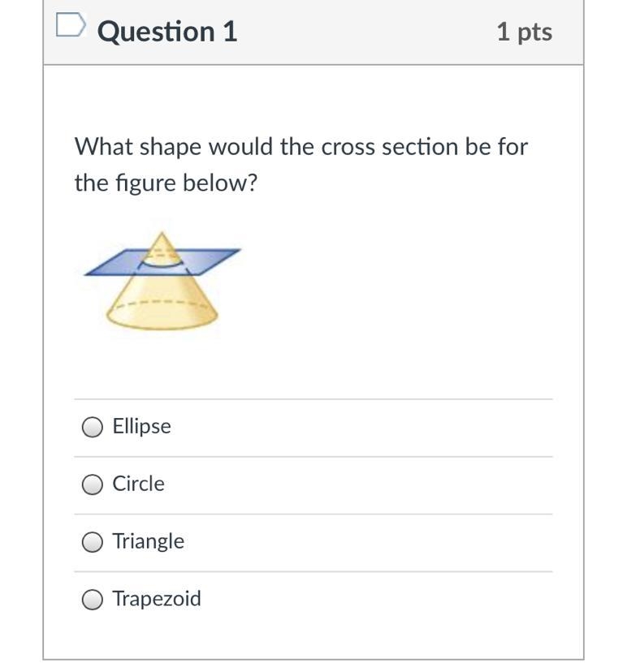The image size is (627, 672).
Task: Click the "the figure below?" text line
Action: pos(166,183)
